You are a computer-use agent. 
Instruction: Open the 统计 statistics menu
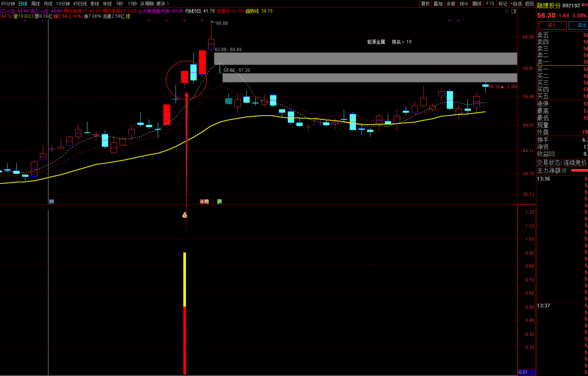click(x=464, y=4)
